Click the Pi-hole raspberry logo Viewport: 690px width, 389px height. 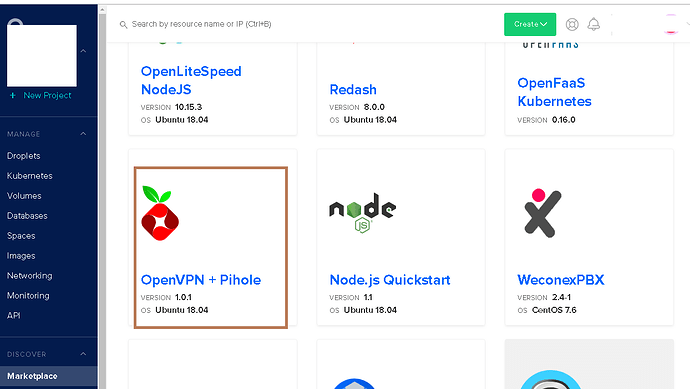160,213
